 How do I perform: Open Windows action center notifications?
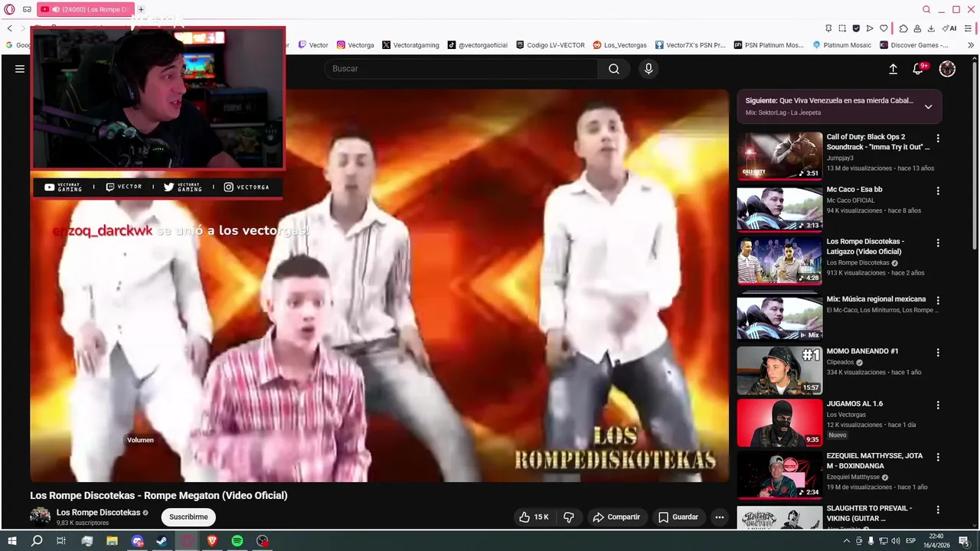click(965, 541)
